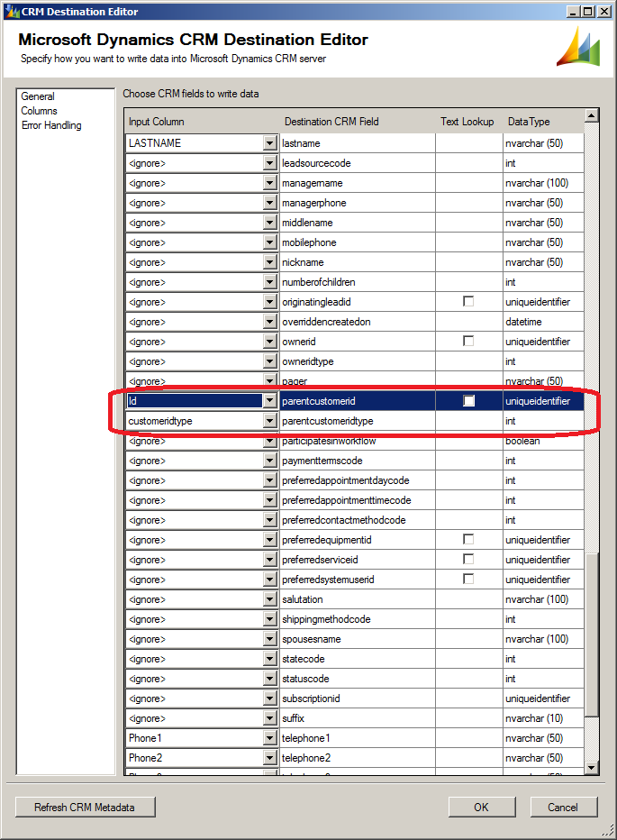
Task: Click the Input Column header
Action: click(x=157, y=122)
